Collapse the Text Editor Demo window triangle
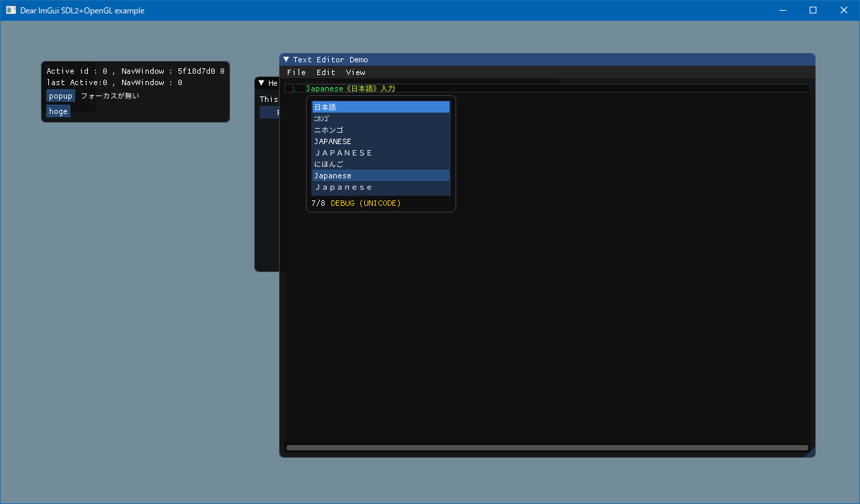The image size is (860, 504). click(286, 60)
